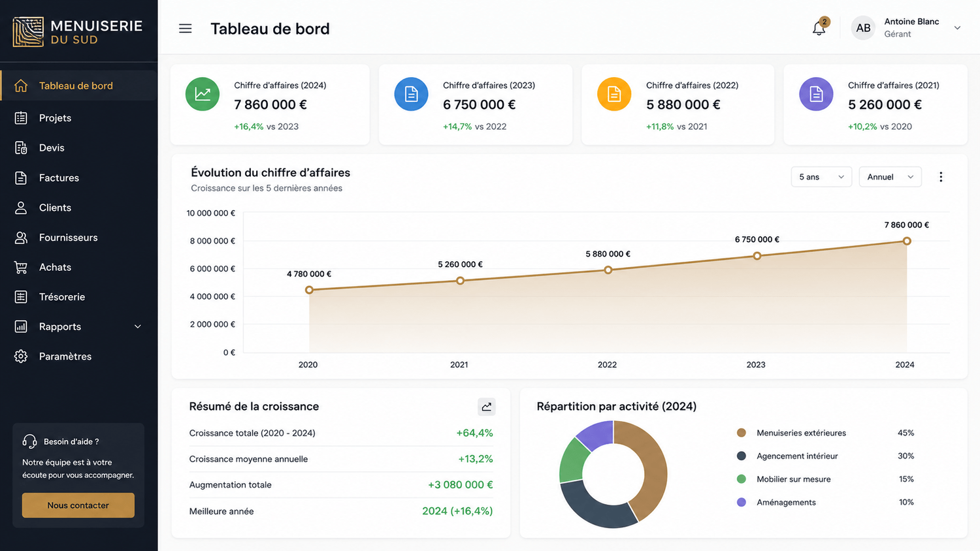This screenshot has width=980, height=551.
Task: Click the 6 750 000 € revenue card value
Action: pyautogui.click(x=479, y=104)
